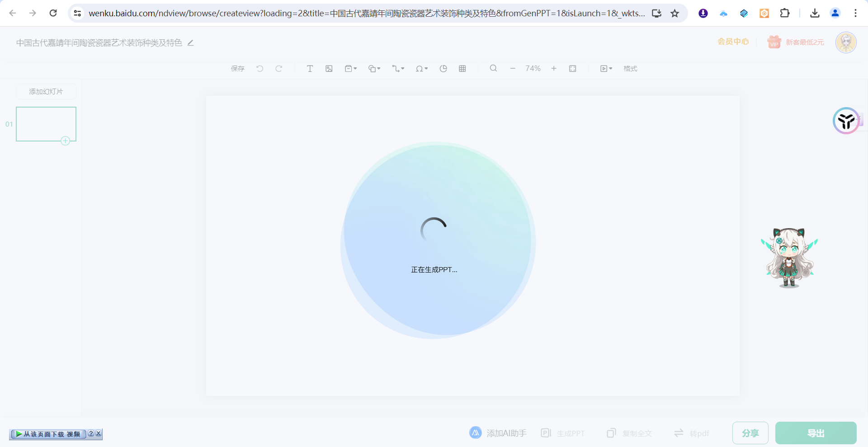Click 添加幻灯片 to add slide

(x=46, y=92)
